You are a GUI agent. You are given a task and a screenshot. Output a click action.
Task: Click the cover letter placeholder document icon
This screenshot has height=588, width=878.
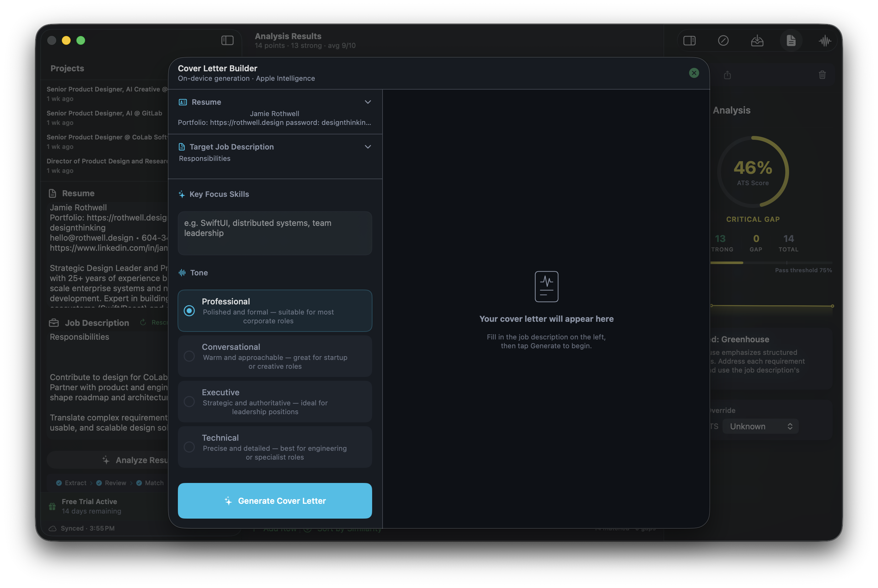pyautogui.click(x=546, y=286)
